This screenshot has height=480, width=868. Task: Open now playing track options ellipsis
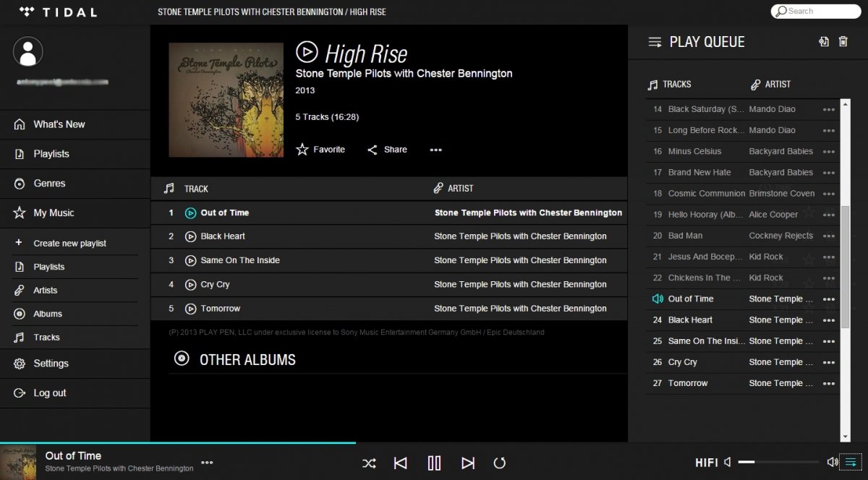pos(207,463)
